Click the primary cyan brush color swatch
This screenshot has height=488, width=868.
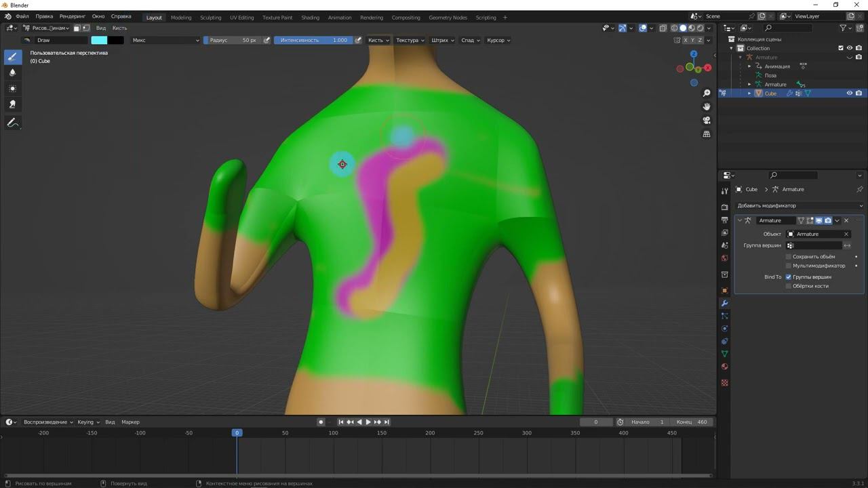pyautogui.click(x=99, y=40)
